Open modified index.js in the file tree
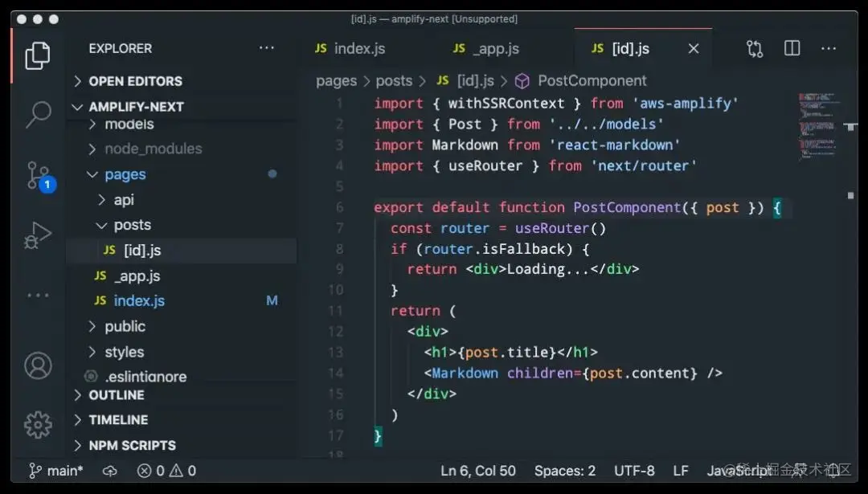868x494 pixels. (x=182, y=301)
